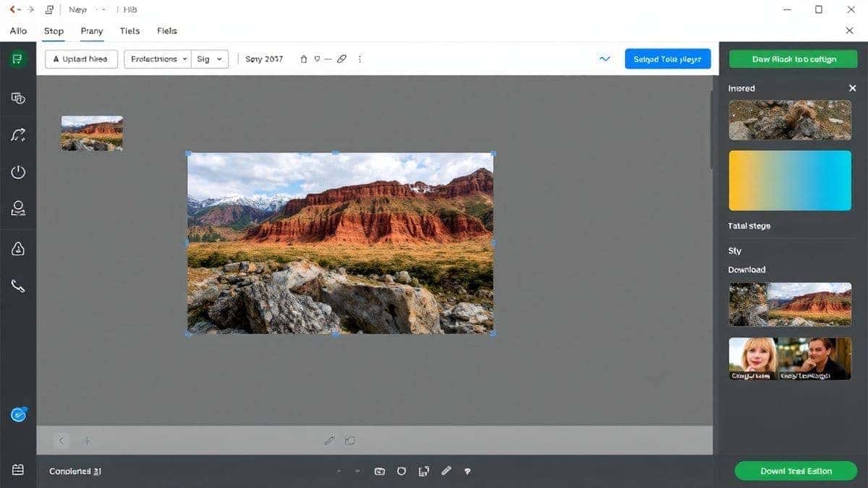Switch to the Allo tab
This screenshot has width=868, height=488.
pyautogui.click(x=18, y=31)
